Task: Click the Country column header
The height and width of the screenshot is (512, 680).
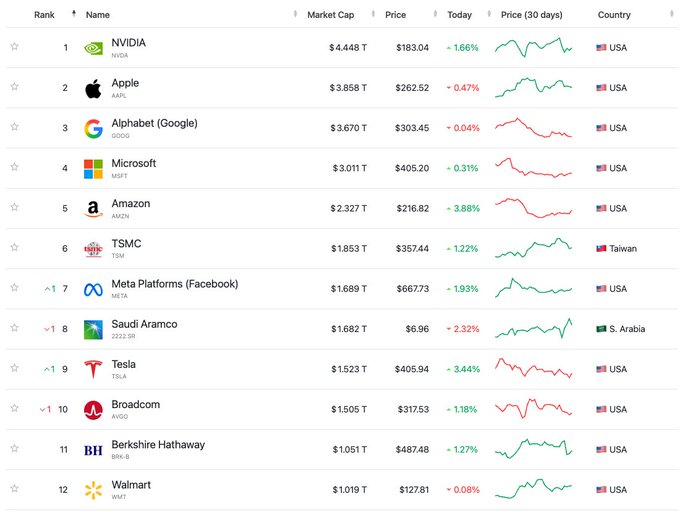Action: point(614,15)
